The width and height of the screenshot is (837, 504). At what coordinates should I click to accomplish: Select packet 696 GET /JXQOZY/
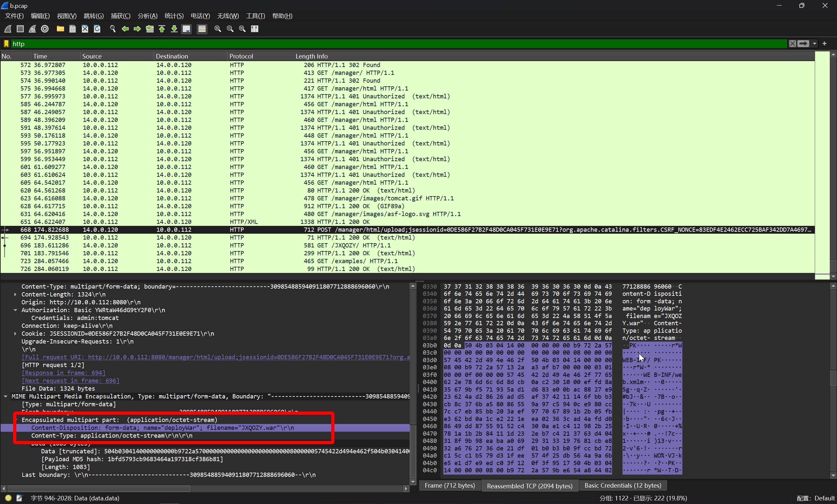[x=407, y=245]
